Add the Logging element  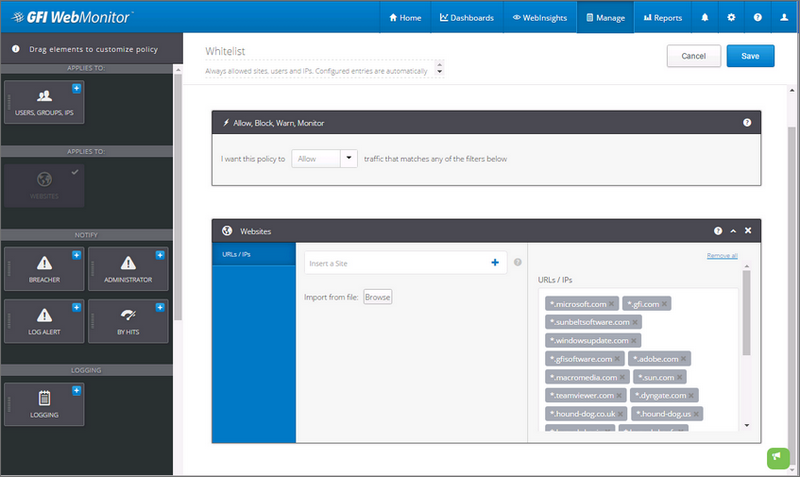[x=77, y=390]
